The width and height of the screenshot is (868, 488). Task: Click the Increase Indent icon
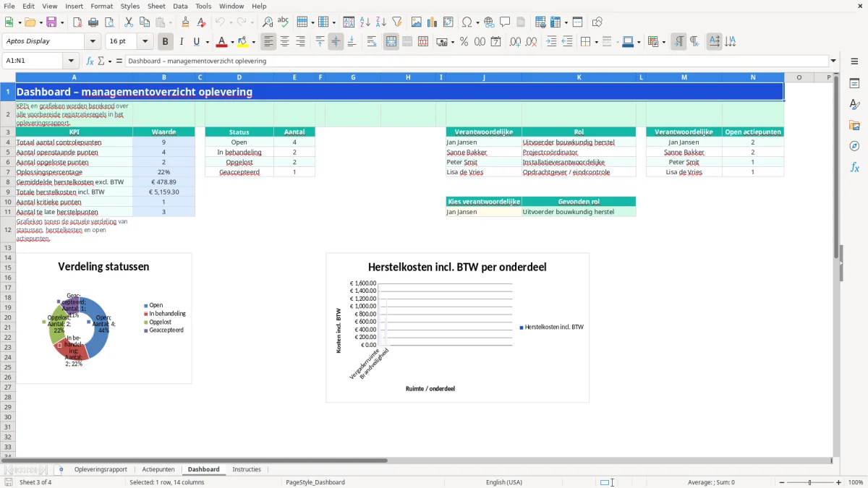pos(551,42)
